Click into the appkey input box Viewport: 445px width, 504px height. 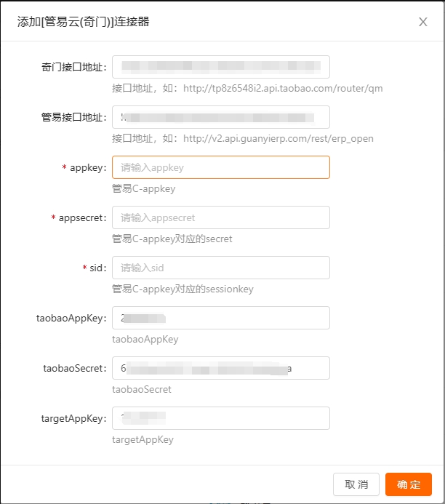click(220, 167)
